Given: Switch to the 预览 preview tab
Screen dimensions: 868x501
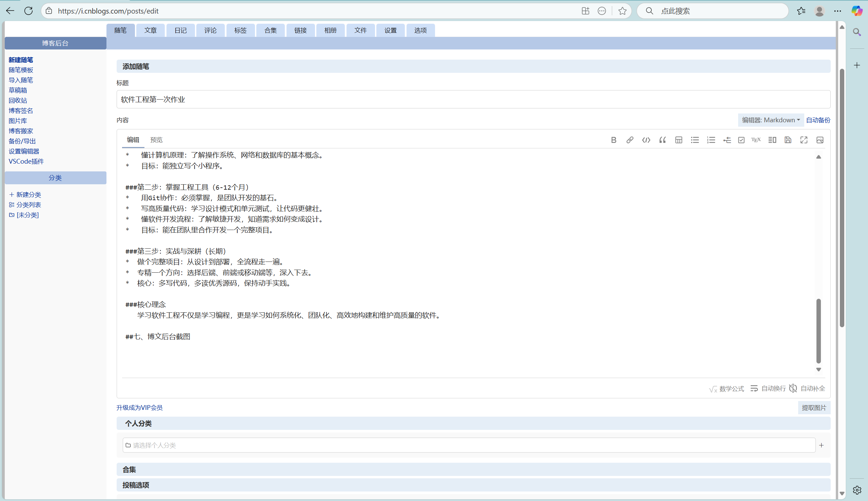Looking at the screenshot, I should pyautogui.click(x=156, y=140).
